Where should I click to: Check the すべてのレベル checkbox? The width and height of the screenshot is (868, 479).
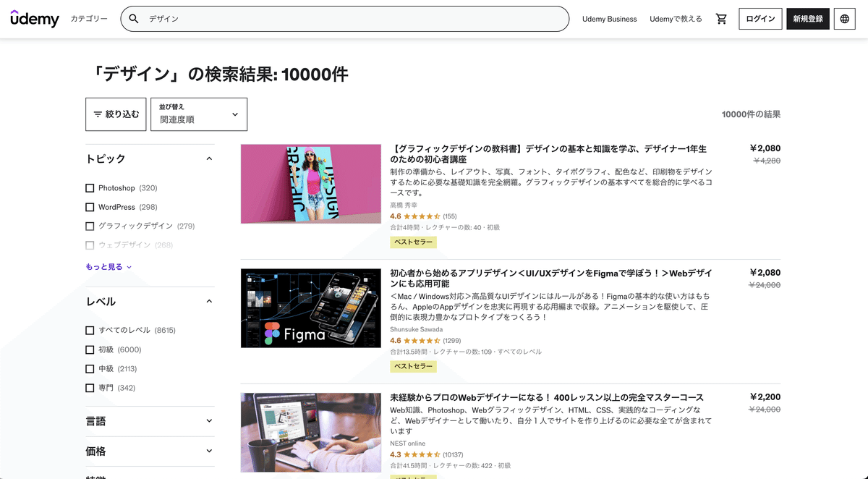coord(90,331)
